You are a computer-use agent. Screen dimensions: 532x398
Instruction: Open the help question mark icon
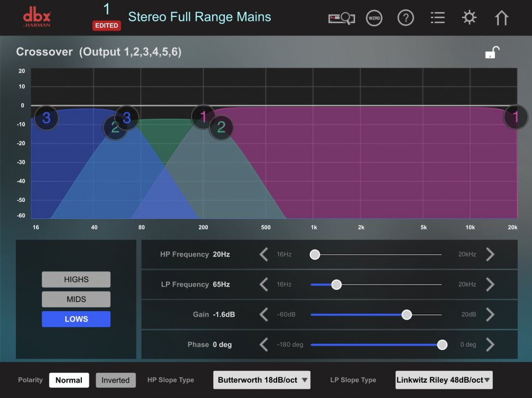405,18
